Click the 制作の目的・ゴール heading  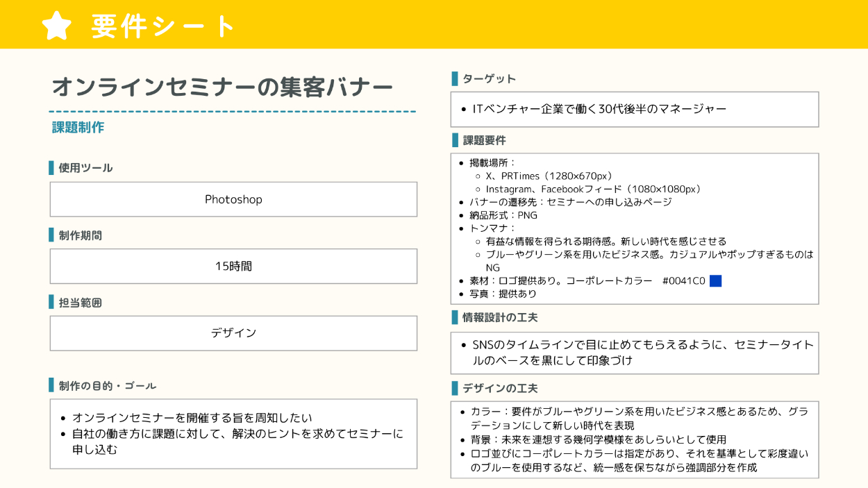[x=107, y=385]
